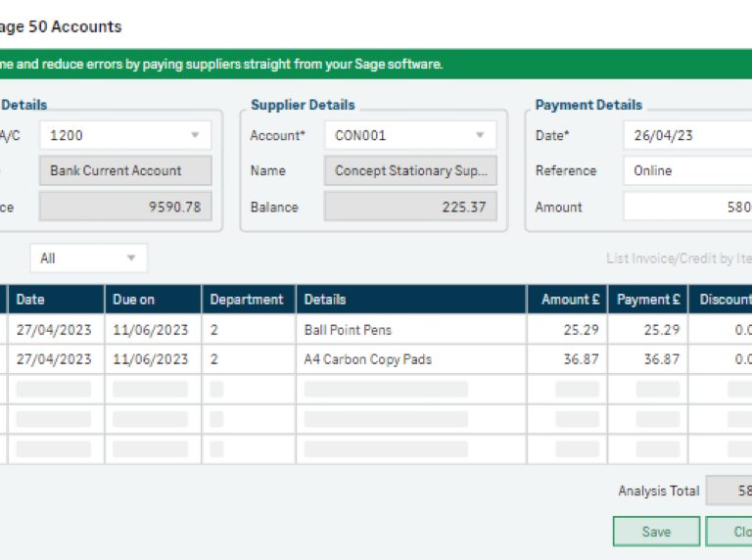Click the Date column header
Viewport: 752px width, 560px height.
(56, 300)
